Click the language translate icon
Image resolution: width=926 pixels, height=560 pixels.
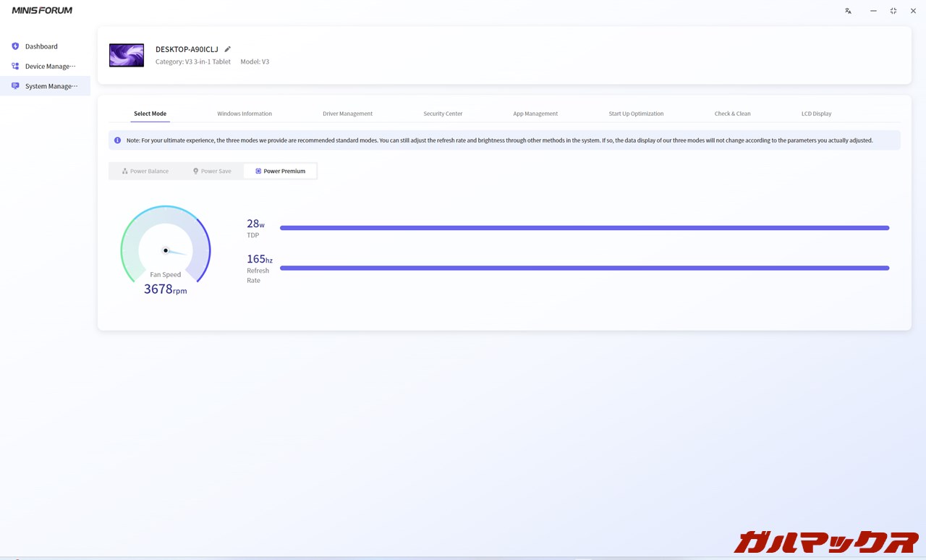[848, 11]
